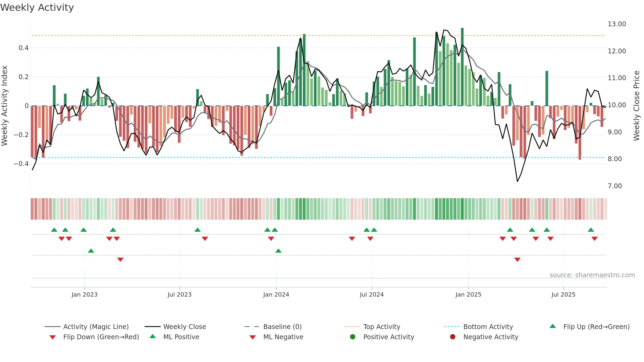
Task: Click the Jan 2025 axis label
Action: [x=468, y=295]
